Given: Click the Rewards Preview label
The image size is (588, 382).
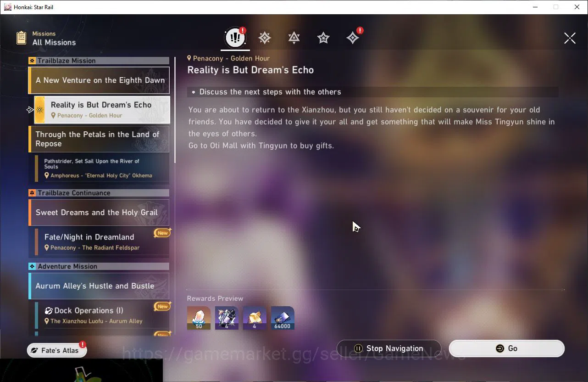Looking at the screenshot, I should tap(215, 298).
